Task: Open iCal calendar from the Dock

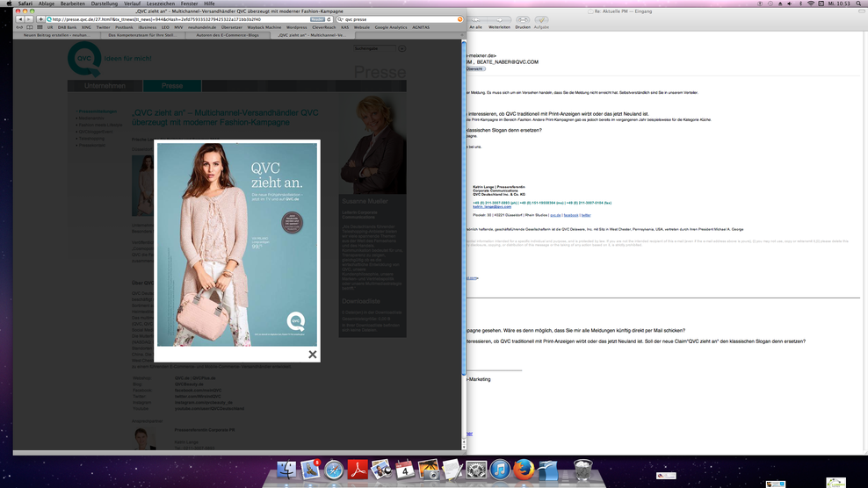Action: tap(405, 470)
